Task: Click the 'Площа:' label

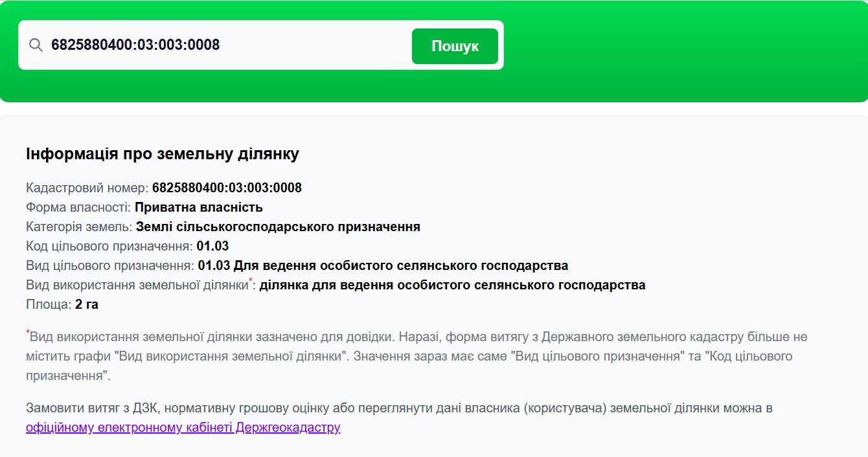Action: coord(49,305)
